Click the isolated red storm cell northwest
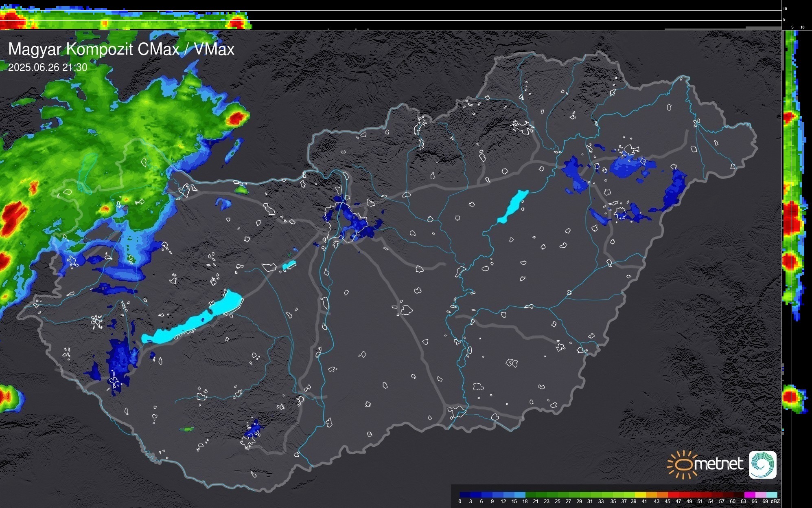Viewport: 812px width, 508px height. 236,118
